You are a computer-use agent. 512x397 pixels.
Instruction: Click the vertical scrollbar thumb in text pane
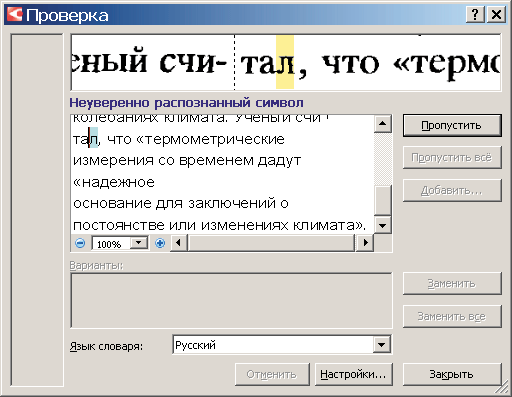[383, 200]
